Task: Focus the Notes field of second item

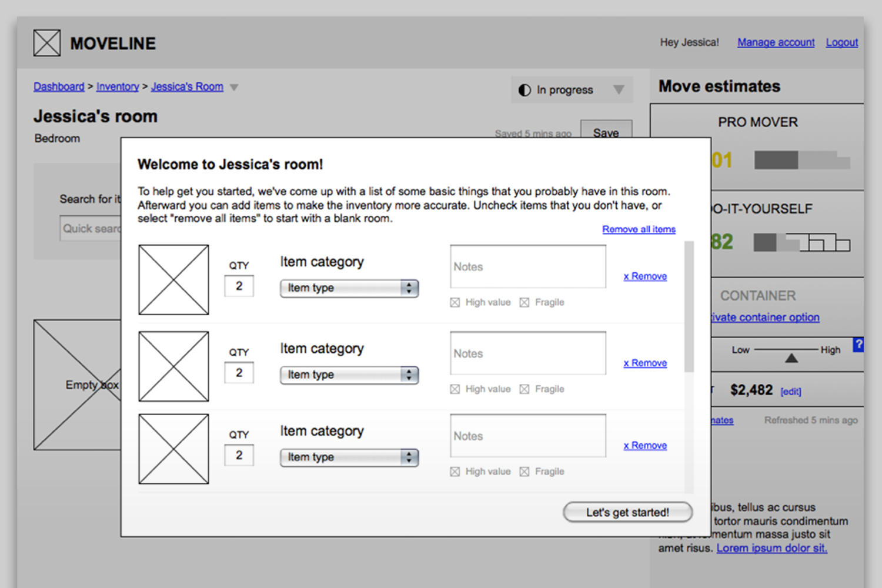Action: 528,353
